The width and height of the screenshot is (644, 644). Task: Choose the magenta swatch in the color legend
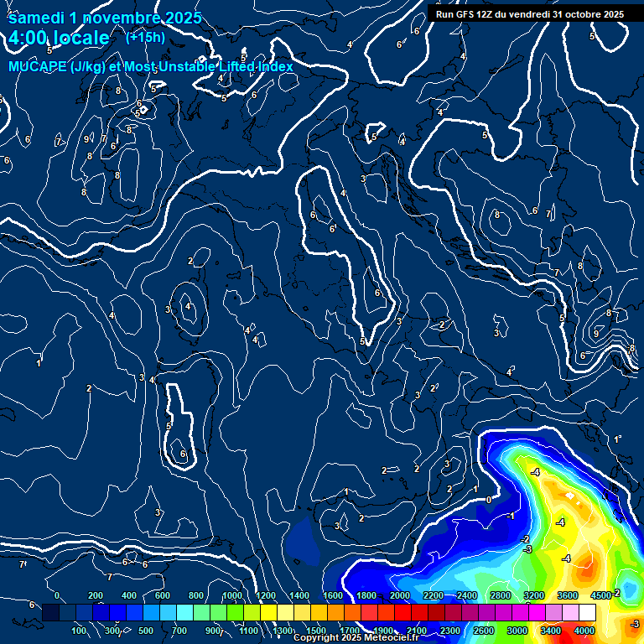[x=535, y=613]
